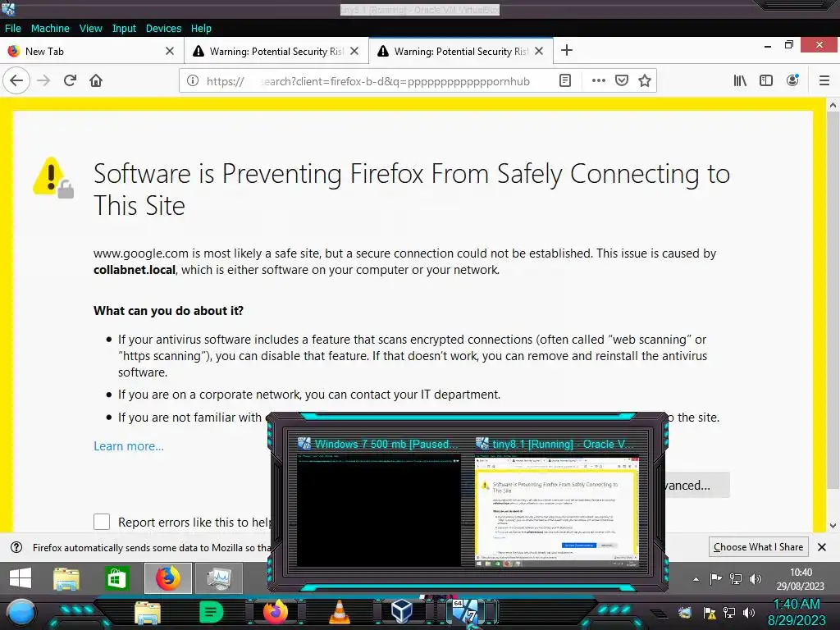Click Choose What I Share button
This screenshot has height=630, width=840.
[x=758, y=547]
